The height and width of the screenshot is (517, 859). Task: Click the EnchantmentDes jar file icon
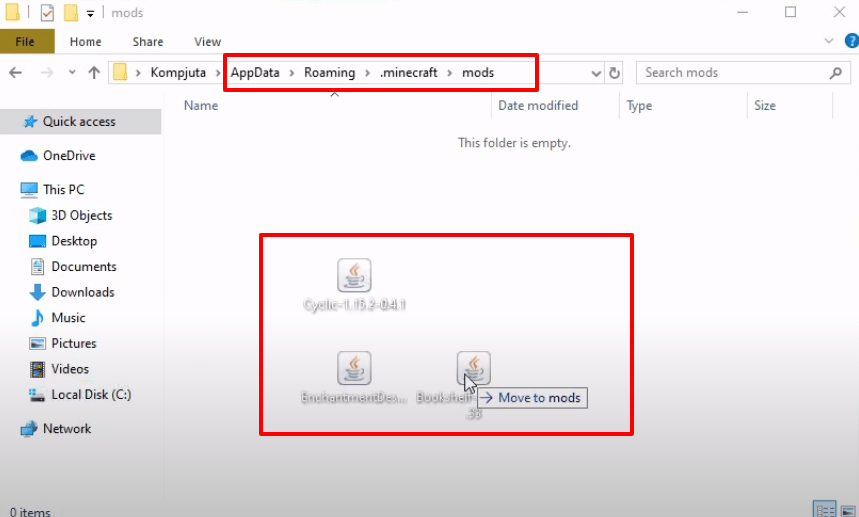(x=354, y=368)
